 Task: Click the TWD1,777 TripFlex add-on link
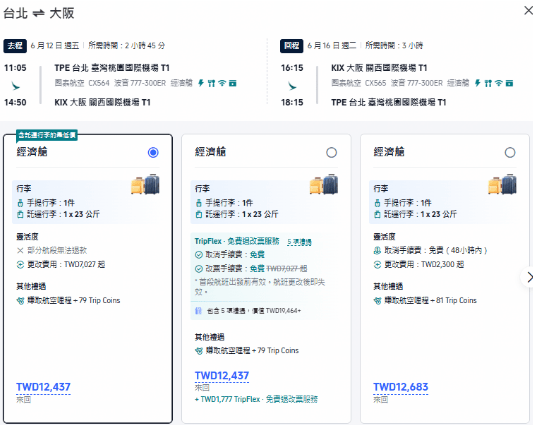pos(256,399)
